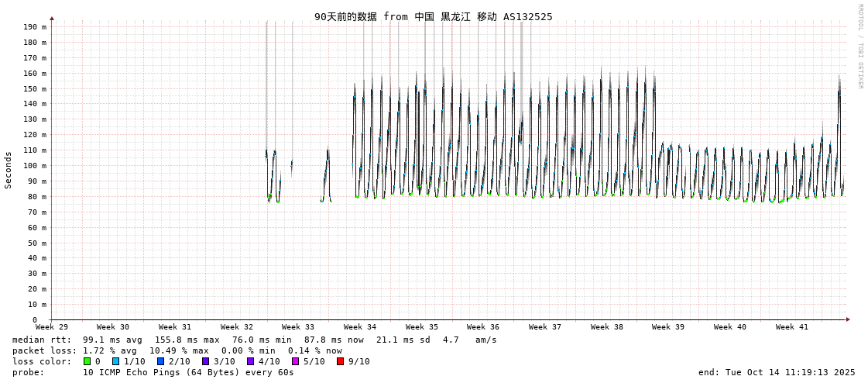Click the vertical Seconds axis title
The image size is (868, 383).
coord(9,170)
